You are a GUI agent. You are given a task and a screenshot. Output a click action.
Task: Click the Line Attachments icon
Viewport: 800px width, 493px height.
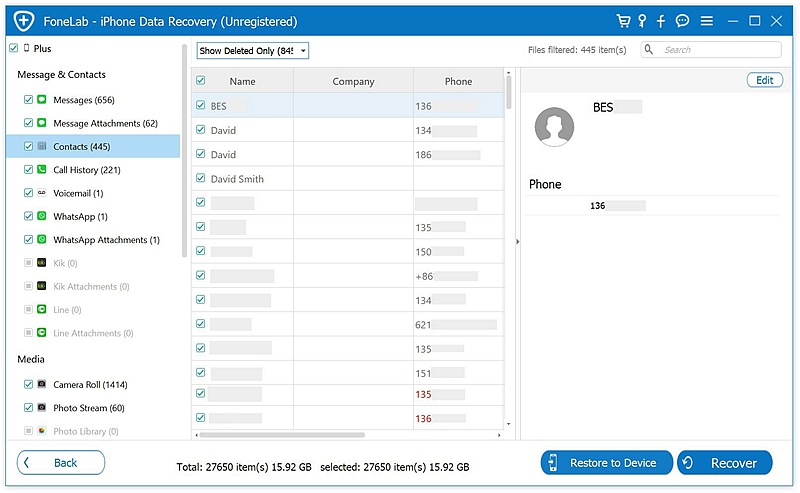(42, 333)
